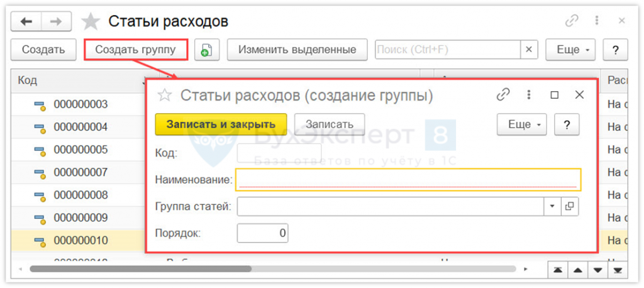
Task: Get link icon in group creation dialog
Action: pos(502,95)
